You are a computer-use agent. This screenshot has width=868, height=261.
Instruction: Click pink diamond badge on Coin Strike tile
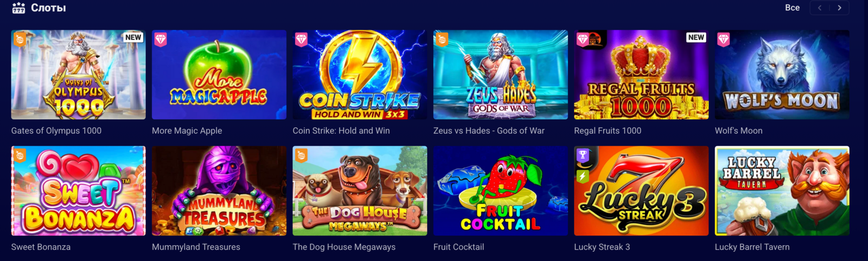click(x=301, y=39)
